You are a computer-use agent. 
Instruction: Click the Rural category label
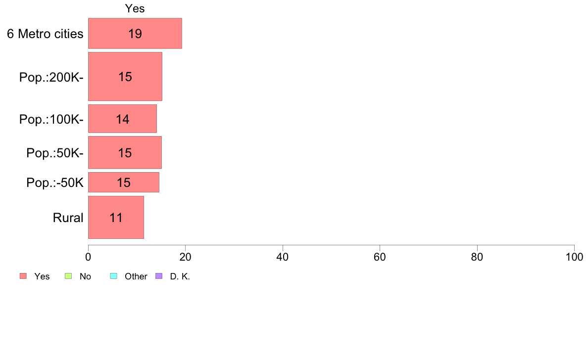(x=68, y=218)
